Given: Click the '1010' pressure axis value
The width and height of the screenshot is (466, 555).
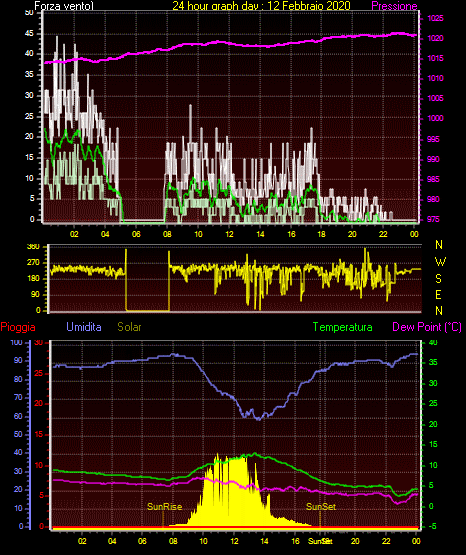Looking at the screenshot, I should (x=435, y=78).
